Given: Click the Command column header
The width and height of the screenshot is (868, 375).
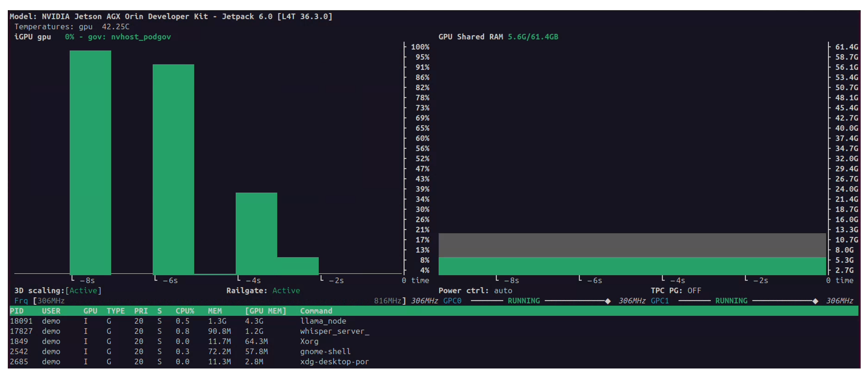Looking at the screenshot, I should point(316,311).
